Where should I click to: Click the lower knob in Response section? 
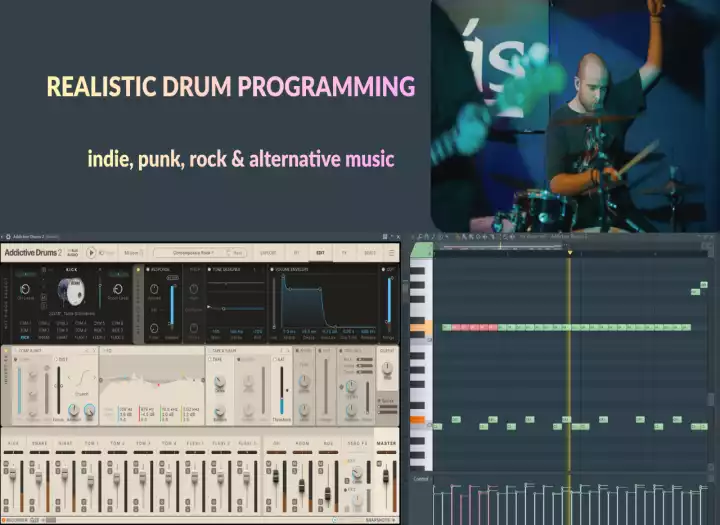(154, 328)
